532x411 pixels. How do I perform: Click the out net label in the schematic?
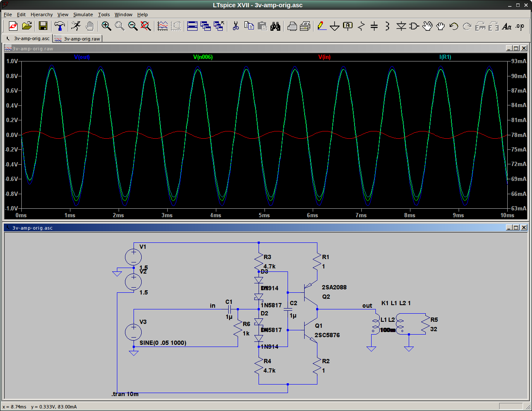pyautogui.click(x=367, y=306)
